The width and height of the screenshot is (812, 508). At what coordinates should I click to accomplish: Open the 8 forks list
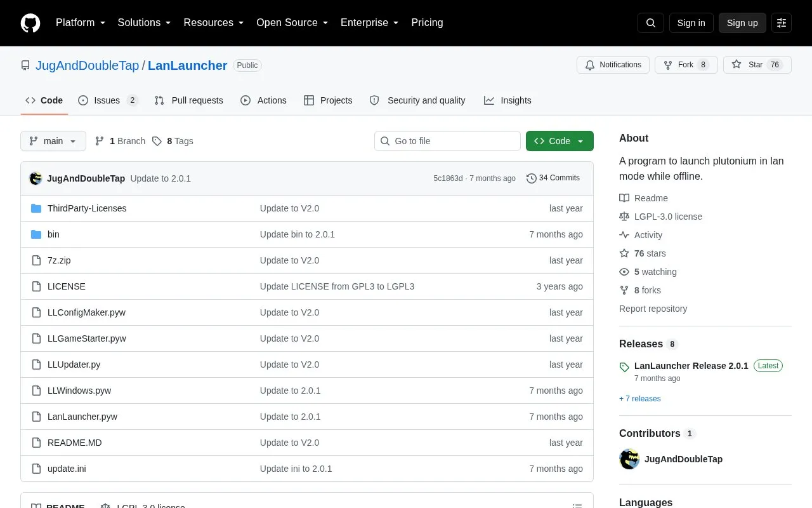coord(640,290)
